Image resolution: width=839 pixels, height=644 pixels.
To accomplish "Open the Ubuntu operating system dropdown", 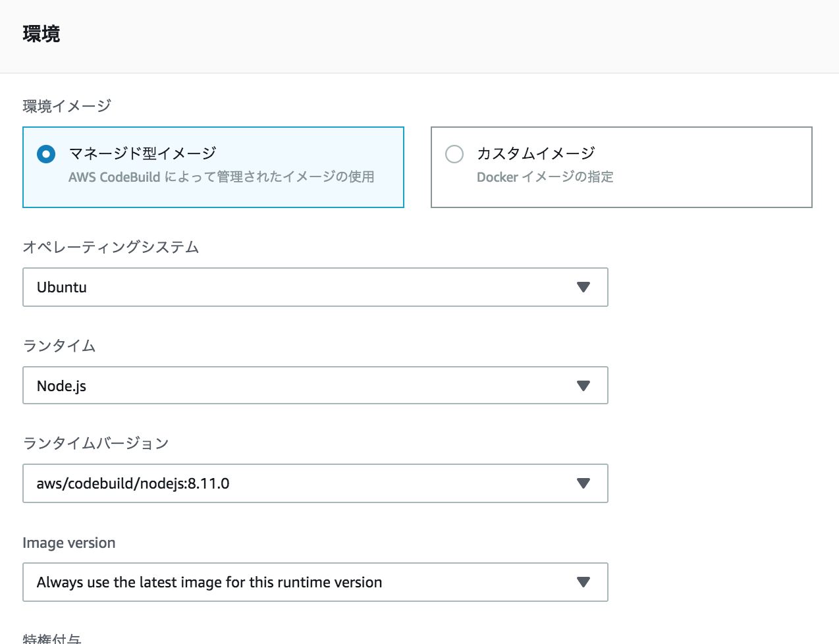I will click(x=315, y=287).
